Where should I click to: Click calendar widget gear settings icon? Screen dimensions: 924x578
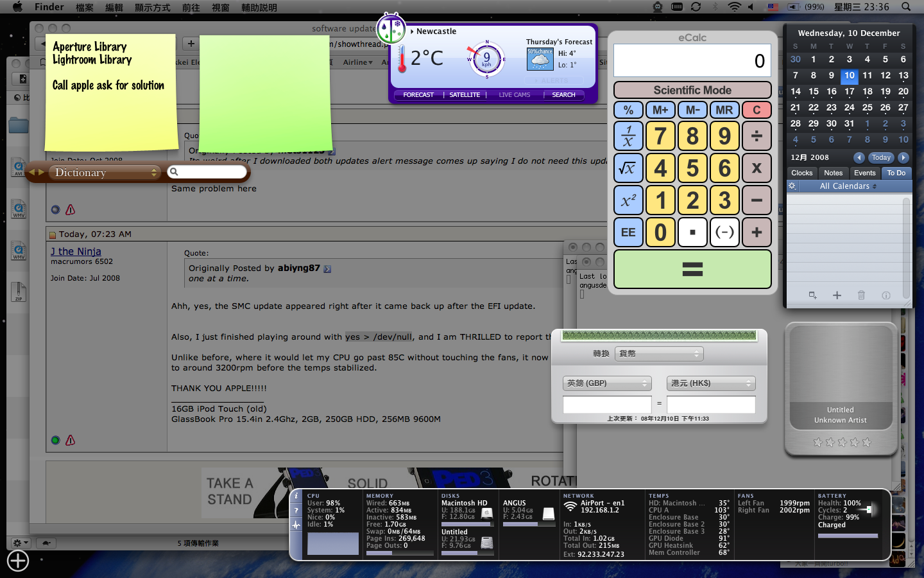coord(792,186)
